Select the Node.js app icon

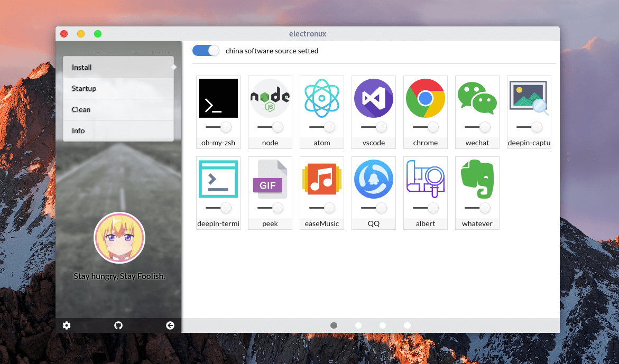[270, 98]
